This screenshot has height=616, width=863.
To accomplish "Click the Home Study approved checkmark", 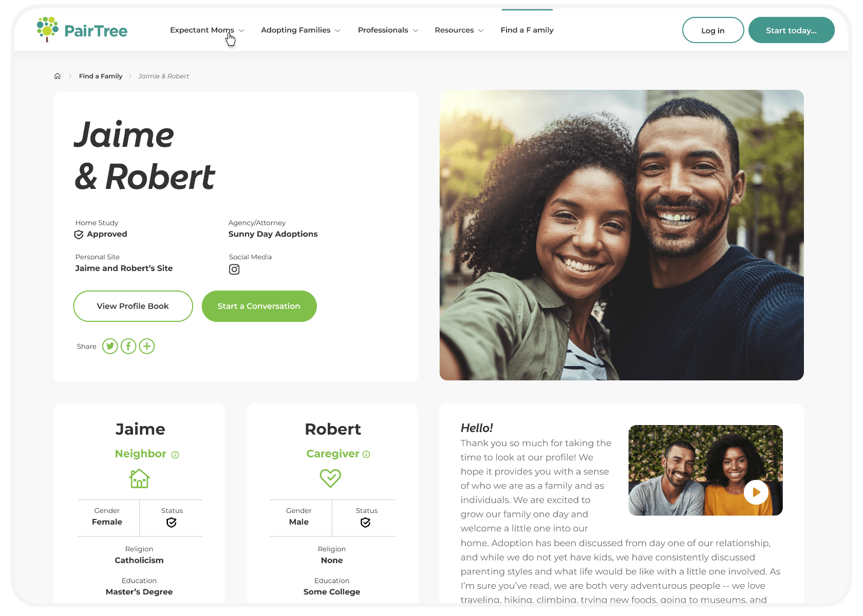I will tap(79, 235).
